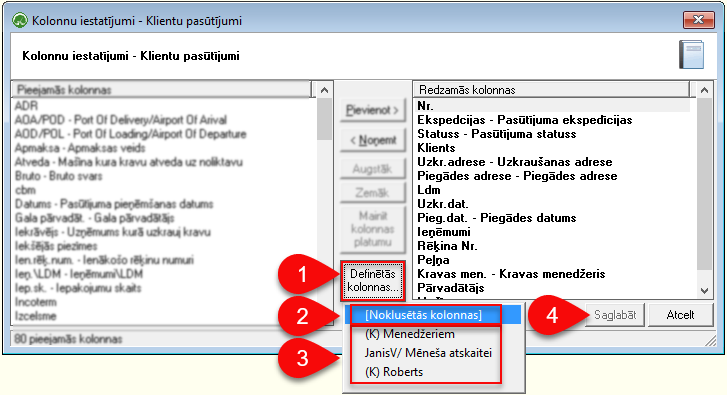Screen dimensions: 727x395
Task: Select ADR in available columns
Action: (164, 106)
